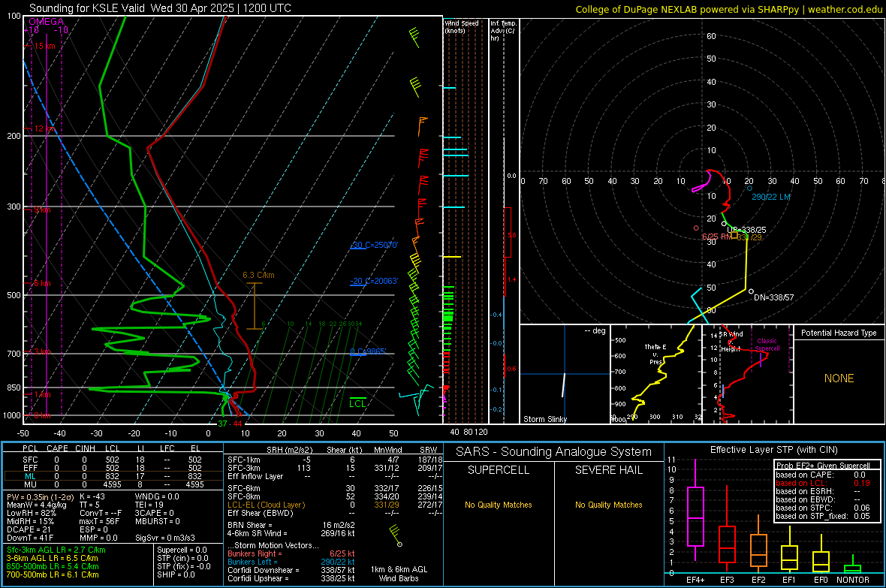This screenshot has height=588, width=886.
Task: Select the SFC-3km kinematics row
Action: pos(334,468)
